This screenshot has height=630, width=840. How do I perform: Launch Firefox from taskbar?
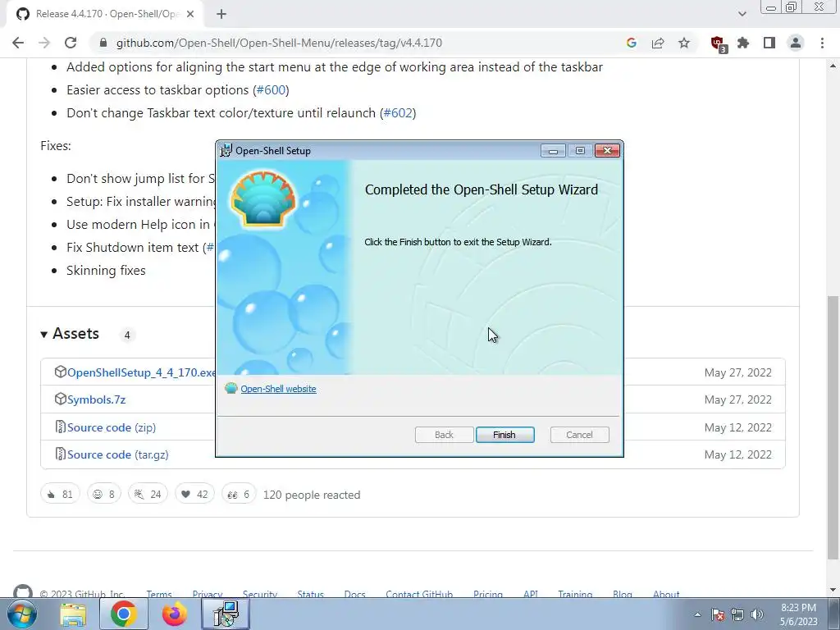174,614
